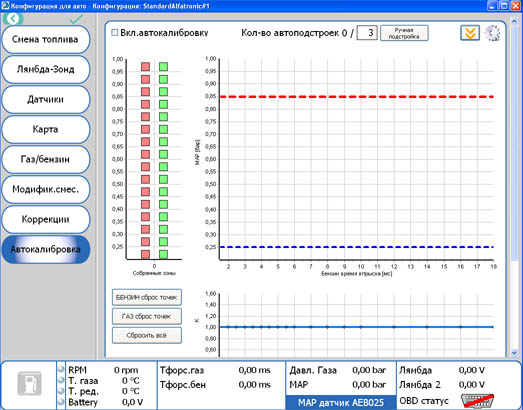This screenshot has height=410, width=523.
Task: Open the Смена топлива section
Action: [45, 39]
